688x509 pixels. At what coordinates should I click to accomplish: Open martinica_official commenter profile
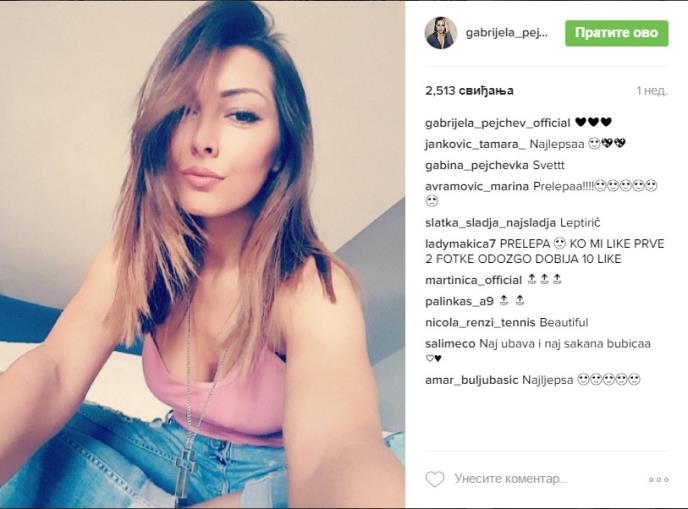pos(473,280)
